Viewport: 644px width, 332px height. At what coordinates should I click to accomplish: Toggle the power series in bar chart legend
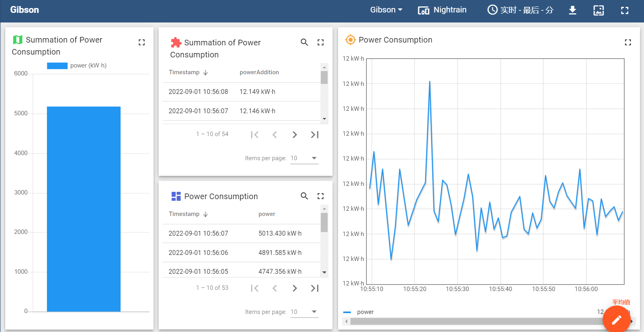[x=77, y=65]
